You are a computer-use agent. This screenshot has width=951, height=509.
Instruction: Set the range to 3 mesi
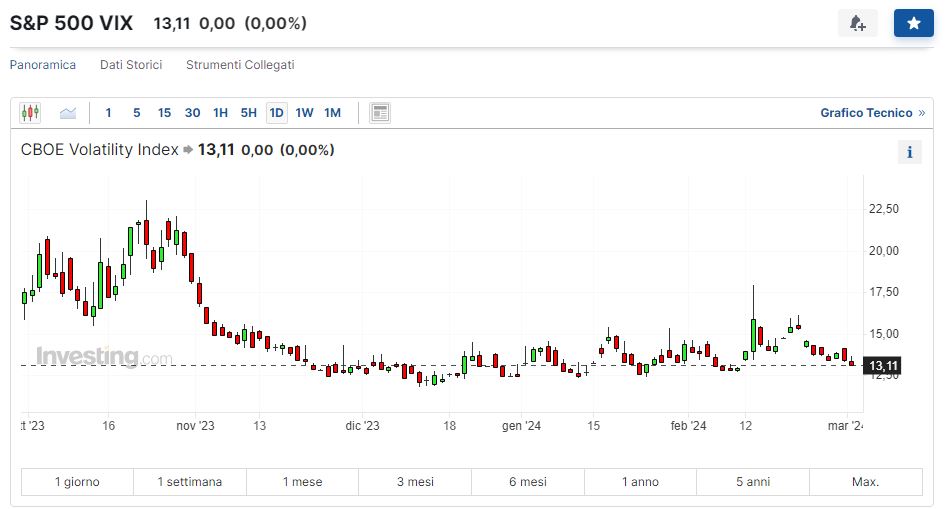pos(415,482)
